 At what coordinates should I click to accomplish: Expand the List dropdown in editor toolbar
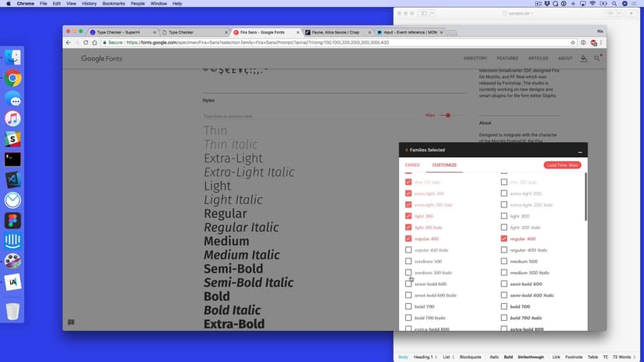448,357
